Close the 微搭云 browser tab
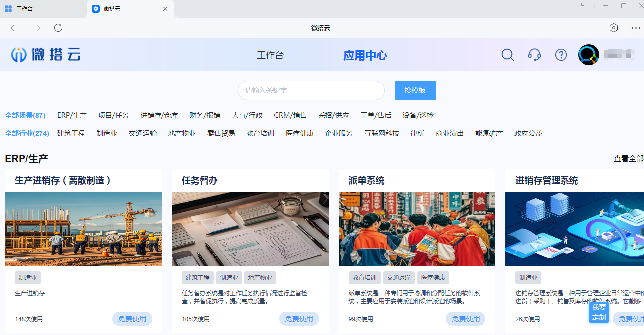The height and width of the screenshot is (335, 644). [165, 9]
